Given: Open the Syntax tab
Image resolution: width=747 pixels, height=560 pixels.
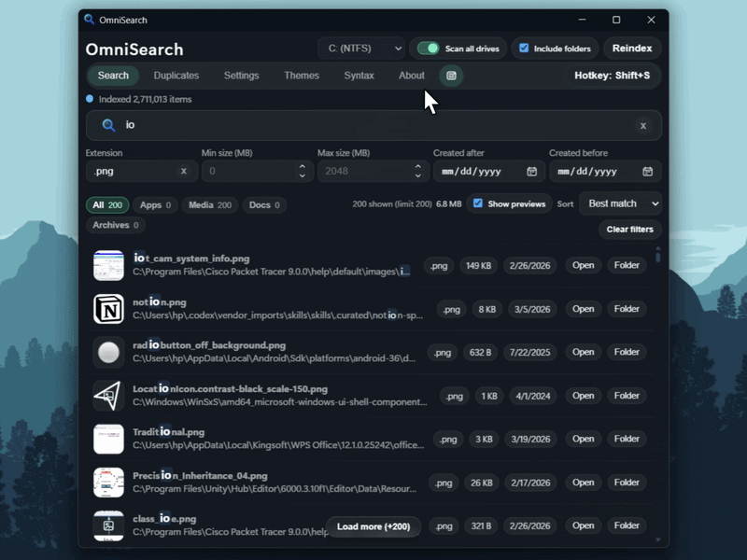Looking at the screenshot, I should [359, 76].
